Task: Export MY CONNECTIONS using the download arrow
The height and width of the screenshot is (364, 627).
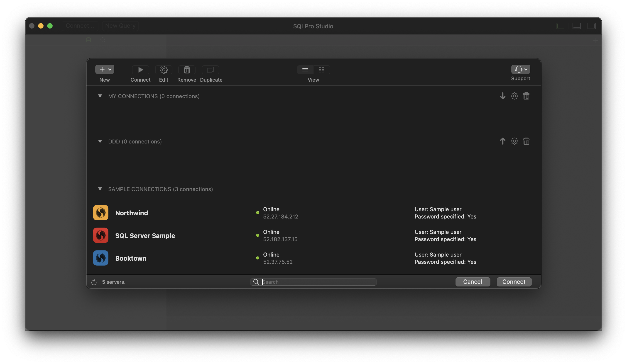Action: tap(503, 96)
